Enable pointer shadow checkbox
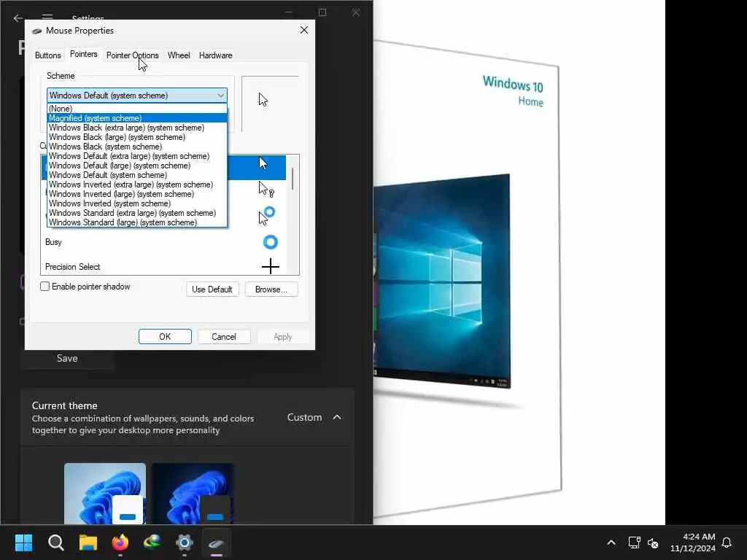 (x=44, y=286)
